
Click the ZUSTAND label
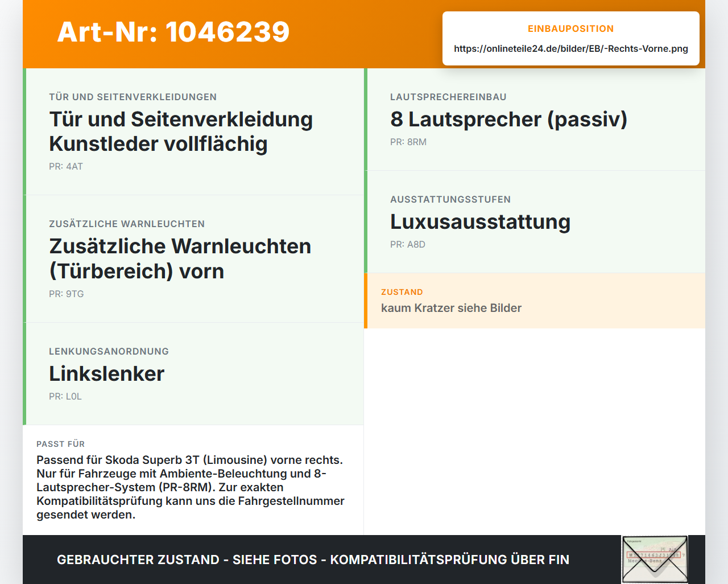pos(402,292)
